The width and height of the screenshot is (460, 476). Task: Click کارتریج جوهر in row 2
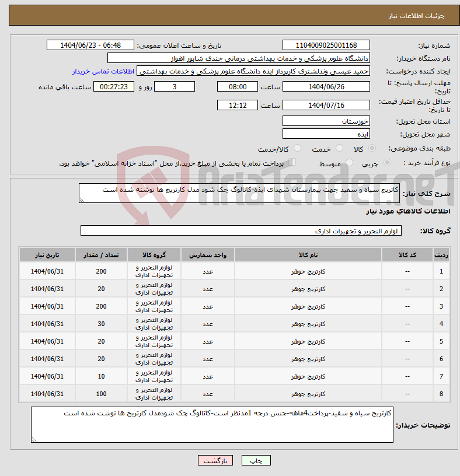308,289
